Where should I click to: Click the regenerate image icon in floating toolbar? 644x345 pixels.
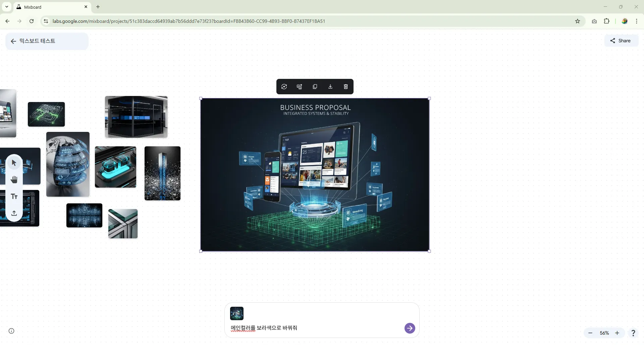(x=284, y=87)
